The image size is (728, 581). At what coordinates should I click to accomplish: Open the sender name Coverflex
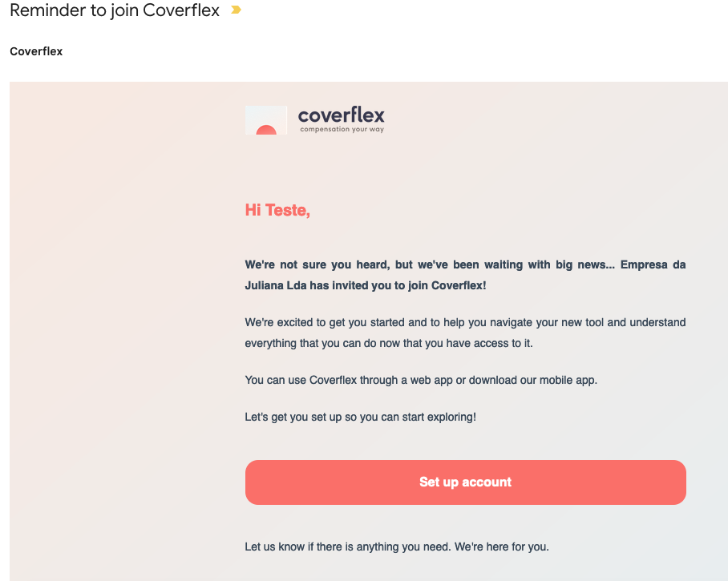(x=36, y=51)
